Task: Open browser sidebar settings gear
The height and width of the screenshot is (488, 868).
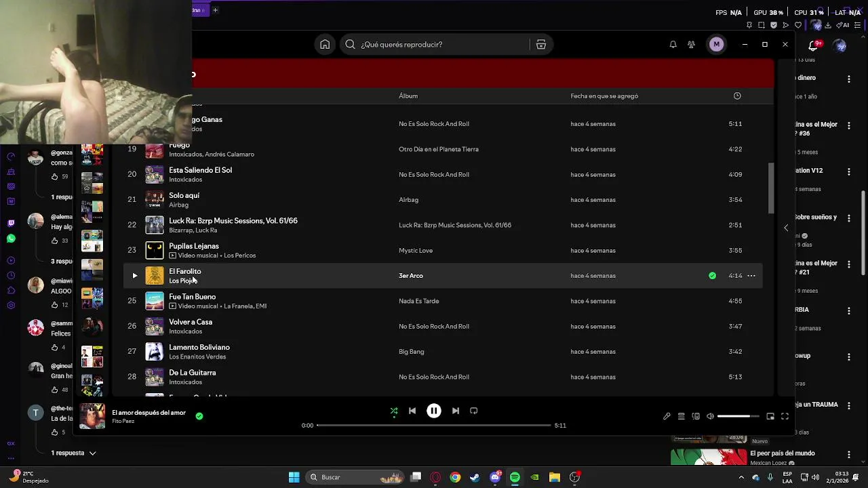Action: pos(11,306)
